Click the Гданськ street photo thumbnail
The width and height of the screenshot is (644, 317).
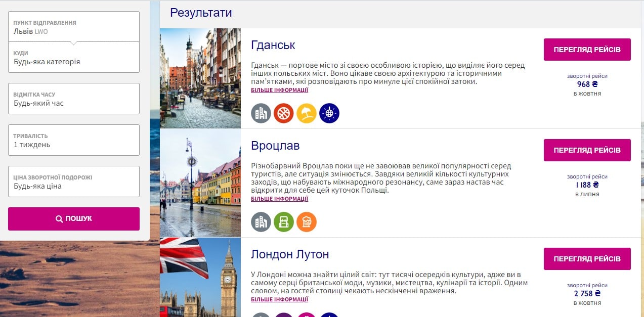point(200,78)
